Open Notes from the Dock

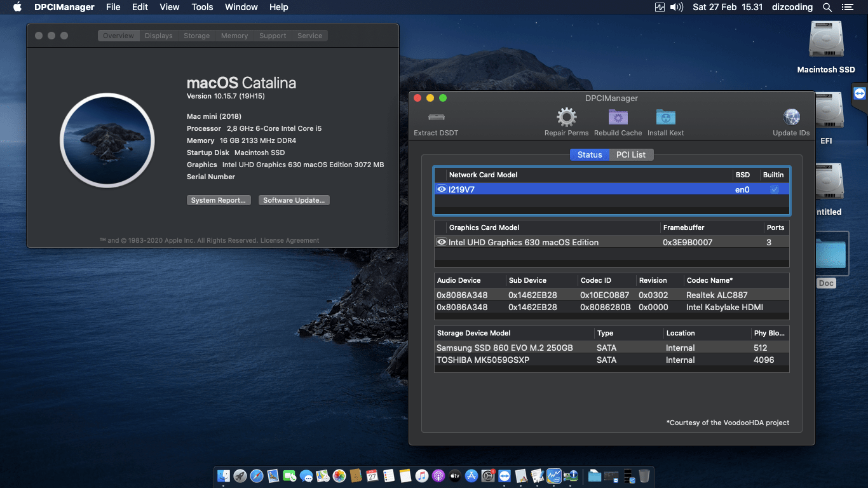405,476
